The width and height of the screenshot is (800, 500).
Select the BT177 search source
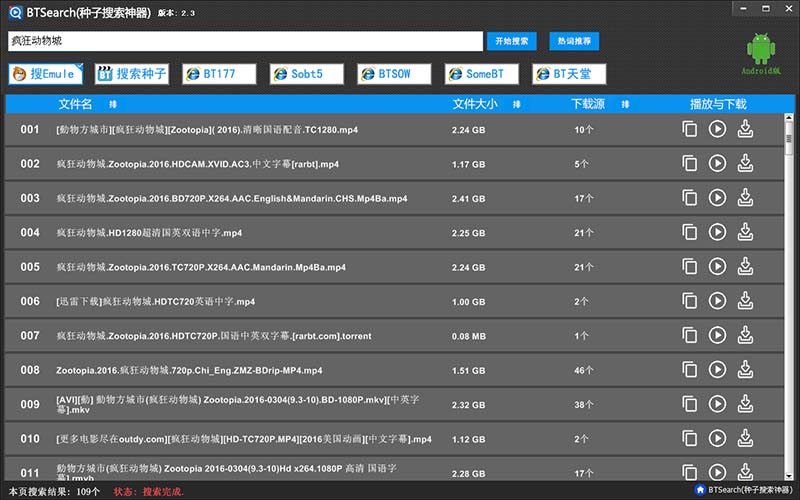coord(219,74)
